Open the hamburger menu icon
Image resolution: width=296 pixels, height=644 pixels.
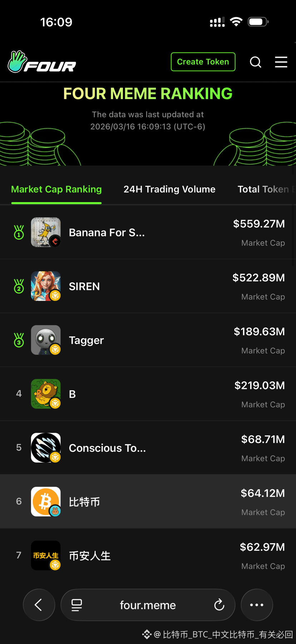pos(281,62)
